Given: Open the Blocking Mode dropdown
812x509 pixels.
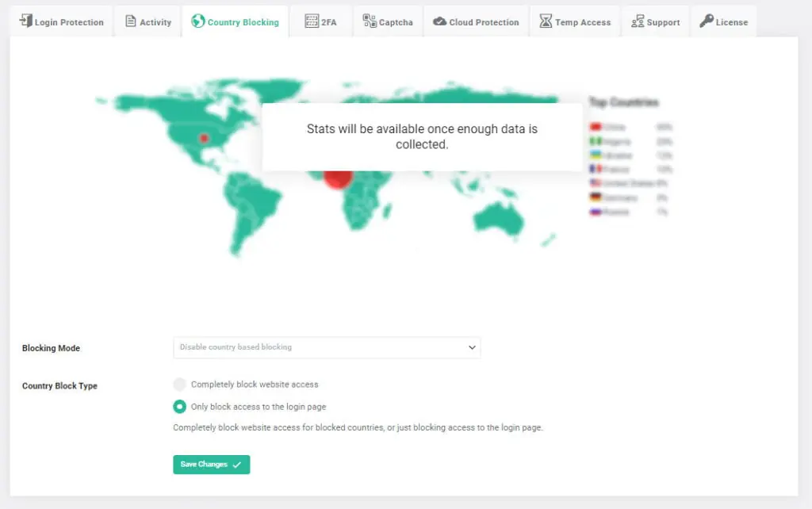Looking at the screenshot, I should coord(326,347).
